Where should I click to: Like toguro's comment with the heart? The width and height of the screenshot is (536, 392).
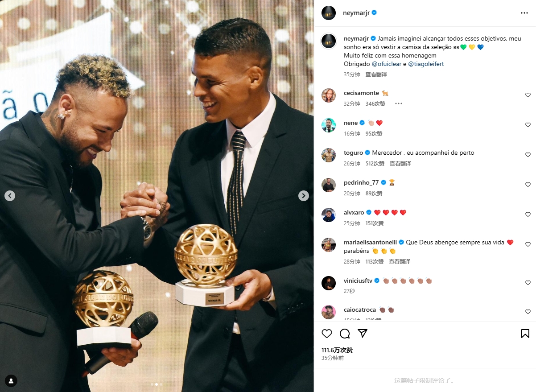[x=528, y=155]
